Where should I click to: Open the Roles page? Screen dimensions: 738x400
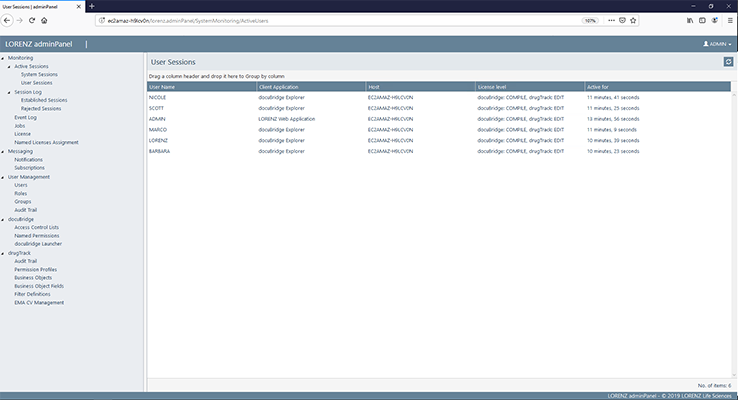21,194
